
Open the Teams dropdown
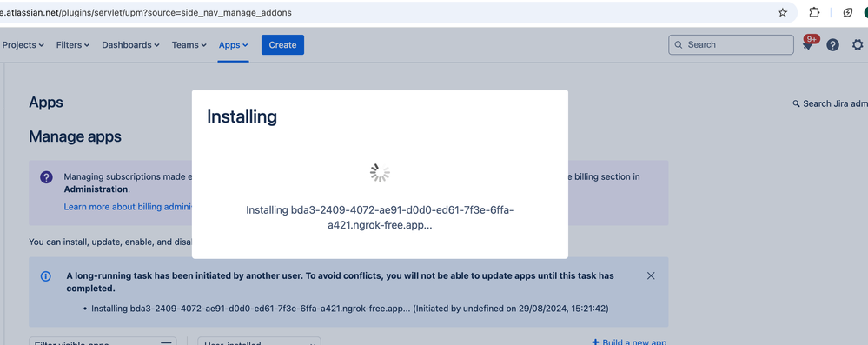(x=189, y=45)
